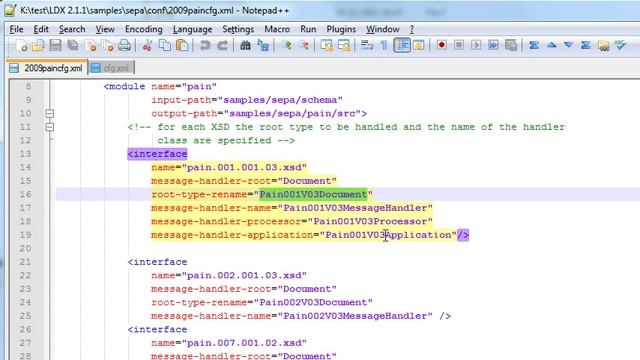Paste from clipboard toolbar icon

(x=182, y=45)
